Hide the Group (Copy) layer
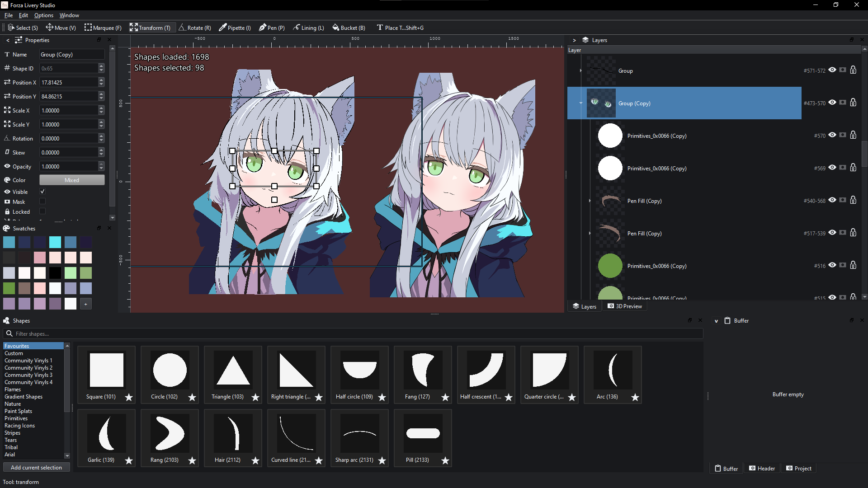 click(x=832, y=103)
